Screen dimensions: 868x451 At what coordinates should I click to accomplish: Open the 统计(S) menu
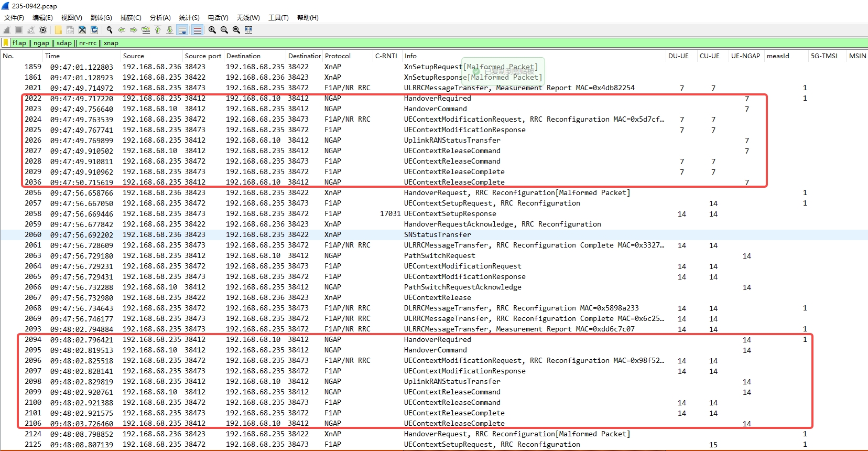click(x=189, y=18)
